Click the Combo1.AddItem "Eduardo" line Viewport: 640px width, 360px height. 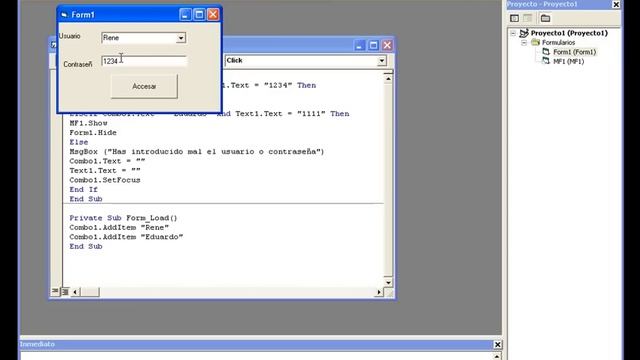(x=126, y=237)
